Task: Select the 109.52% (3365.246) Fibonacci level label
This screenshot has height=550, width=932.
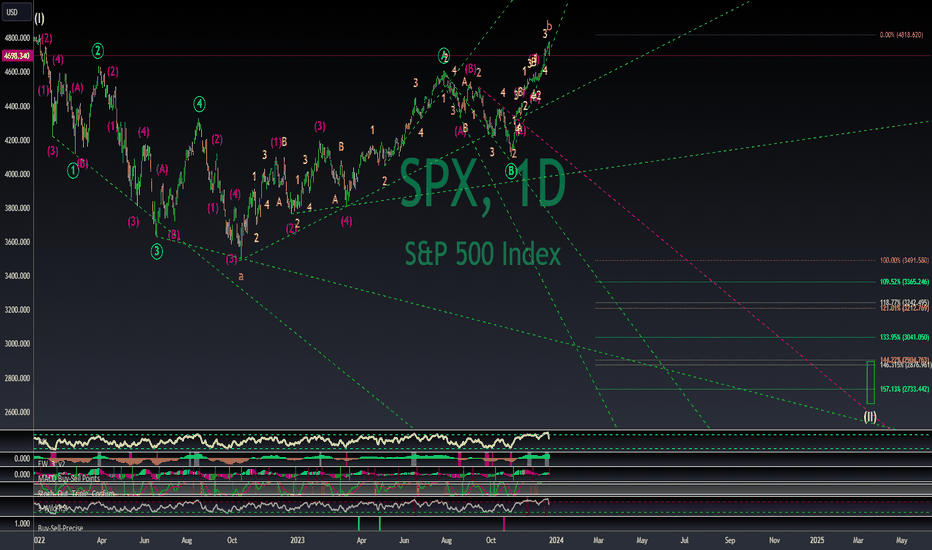Action: pyautogui.click(x=903, y=282)
